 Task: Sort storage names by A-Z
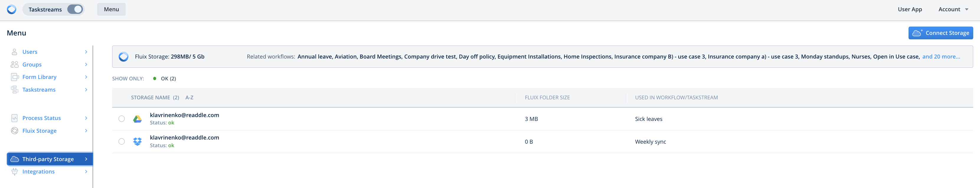click(189, 98)
